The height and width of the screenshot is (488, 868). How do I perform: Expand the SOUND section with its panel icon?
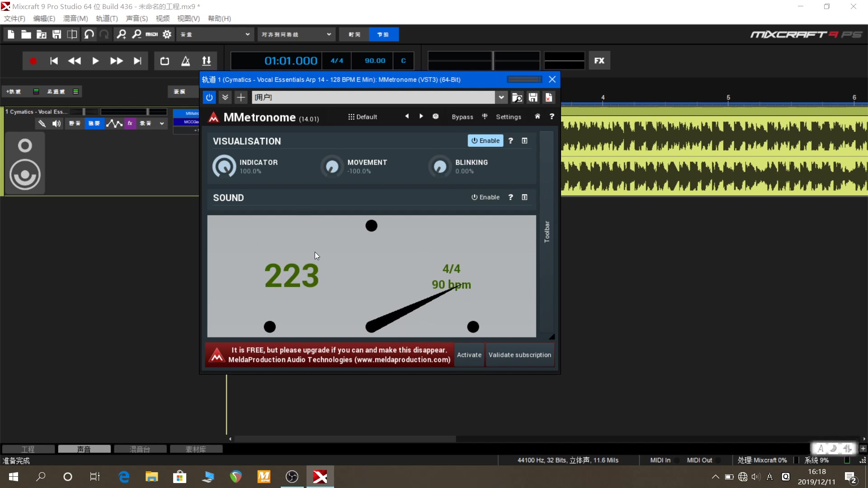(524, 197)
